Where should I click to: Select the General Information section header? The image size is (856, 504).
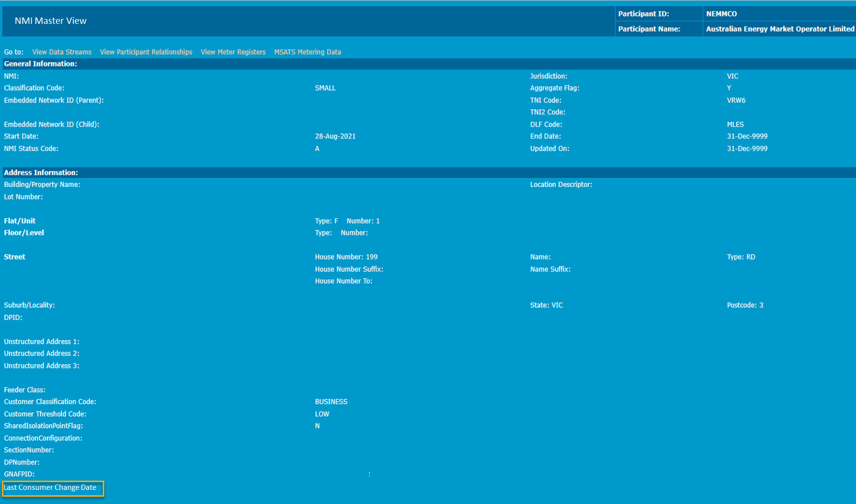click(x=40, y=64)
